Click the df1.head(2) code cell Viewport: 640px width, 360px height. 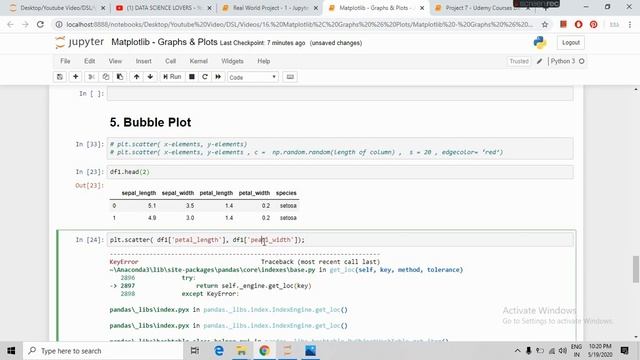point(340,172)
